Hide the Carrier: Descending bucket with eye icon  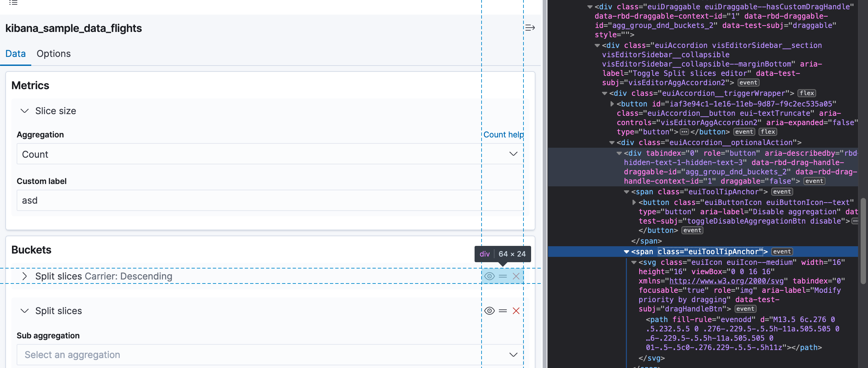(x=489, y=276)
